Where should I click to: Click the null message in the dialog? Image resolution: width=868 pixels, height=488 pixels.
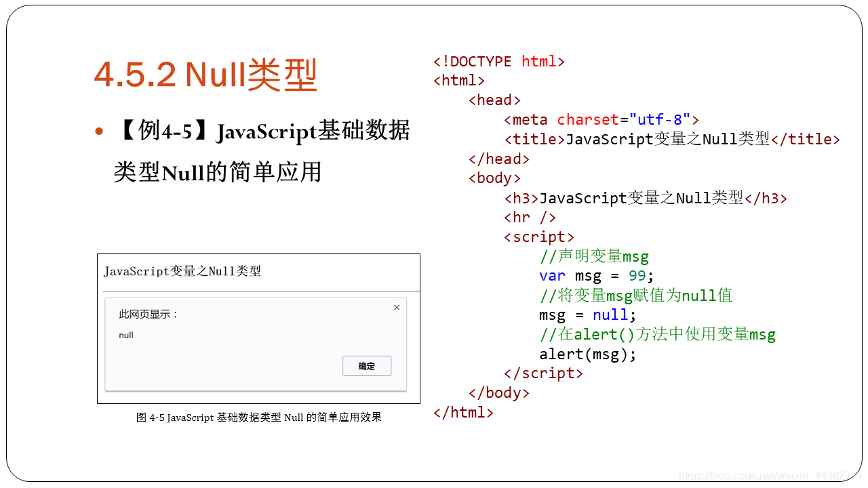(126, 335)
